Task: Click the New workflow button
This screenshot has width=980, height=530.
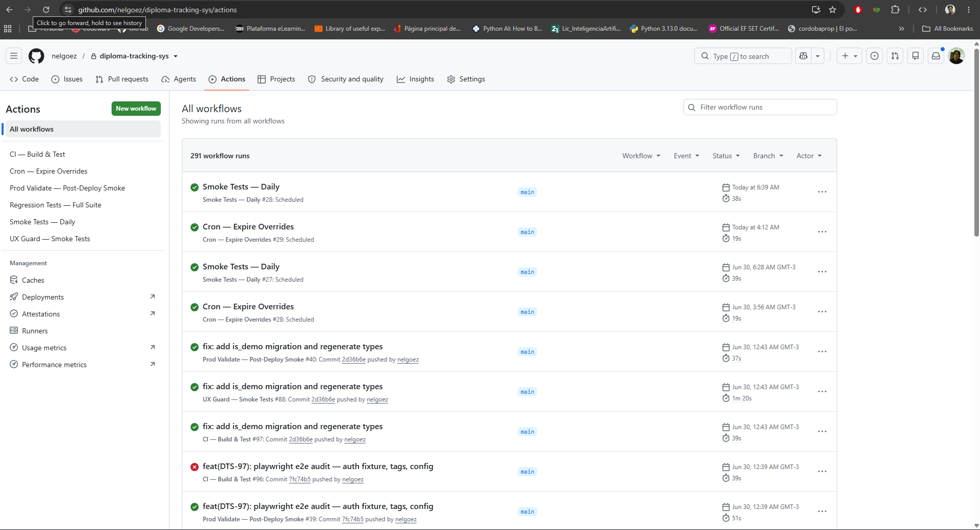Action: [136, 109]
